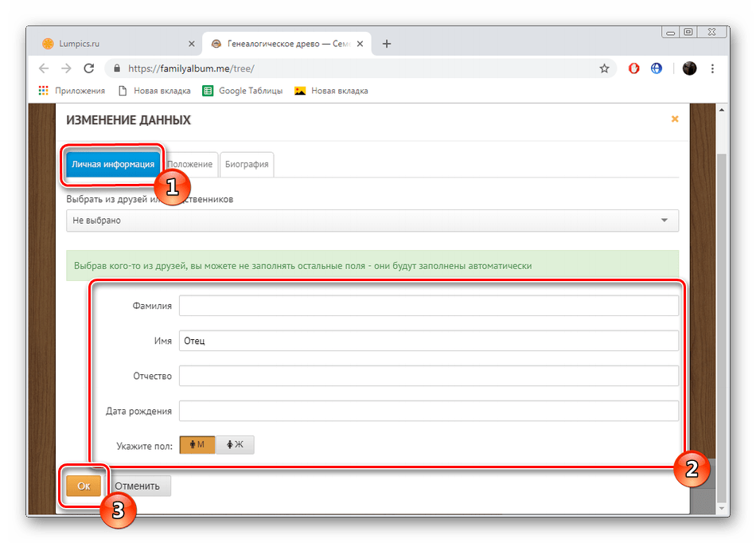The width and height of the screenshot is (756, 543).
Task: Open the Не выбрано friends dropdown
Action: click(372, 221)
